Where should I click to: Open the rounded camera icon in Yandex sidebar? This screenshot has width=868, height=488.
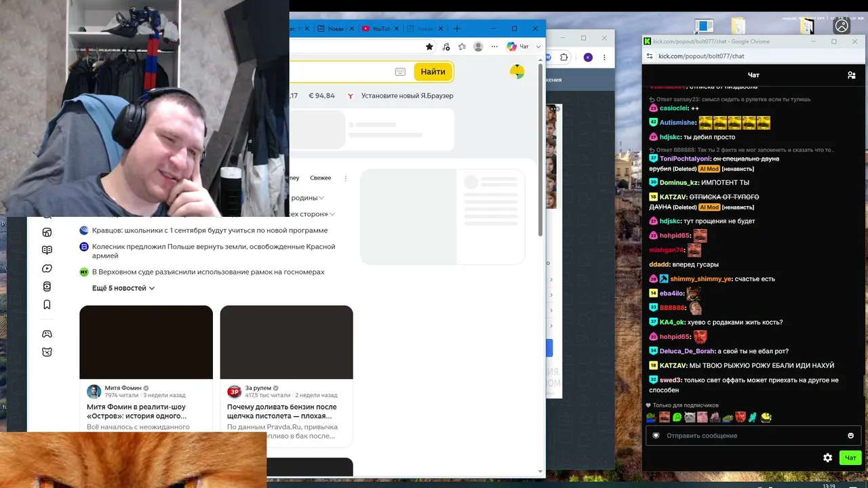point(47,287)
